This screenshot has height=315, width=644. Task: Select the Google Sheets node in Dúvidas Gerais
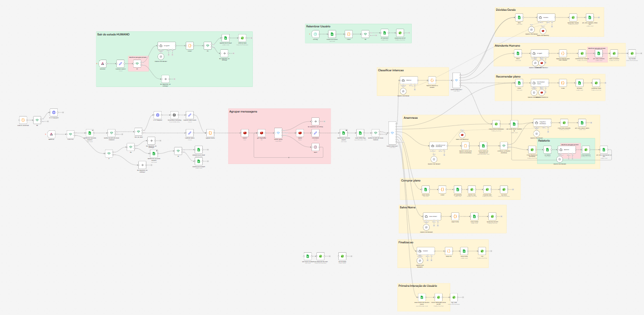click(x=519, y=17)
